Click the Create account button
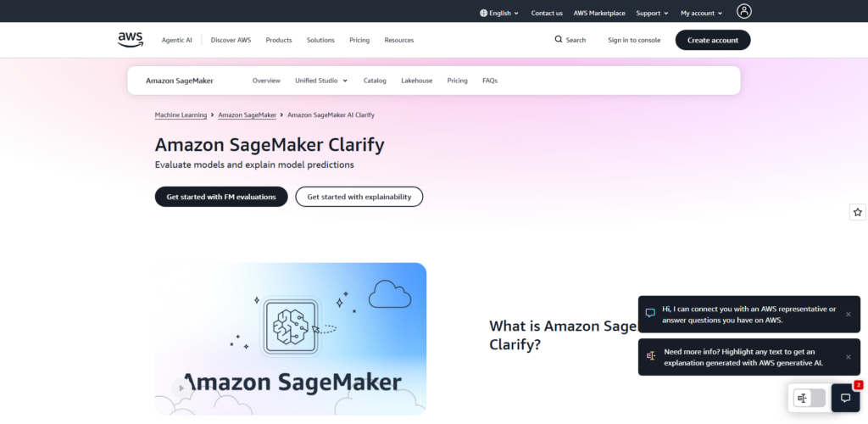868x424 pixels. (x=712, y=40)
